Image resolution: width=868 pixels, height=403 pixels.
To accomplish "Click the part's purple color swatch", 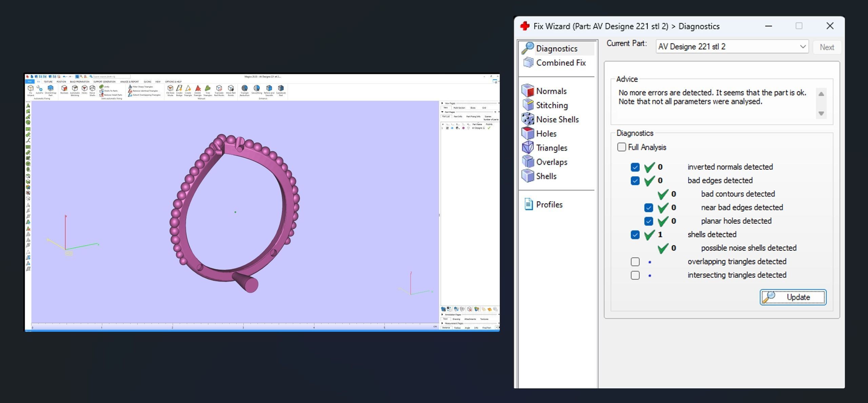I will (463, 128).
